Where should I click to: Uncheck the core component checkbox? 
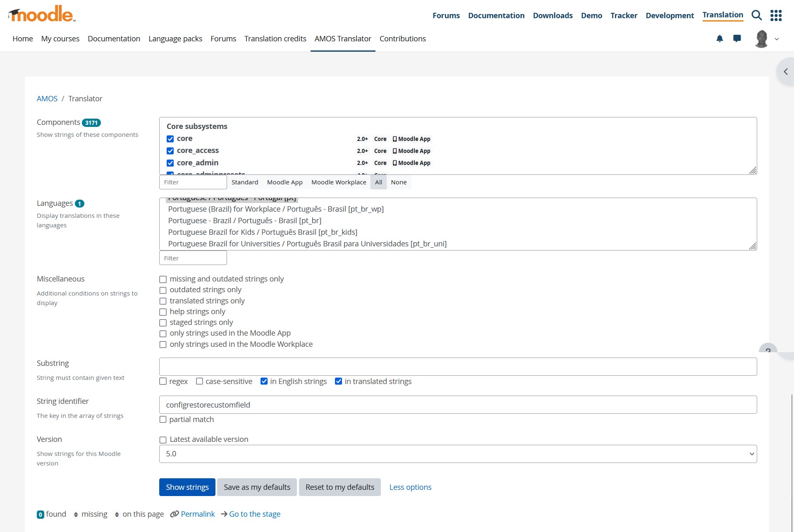pos(170,139)
